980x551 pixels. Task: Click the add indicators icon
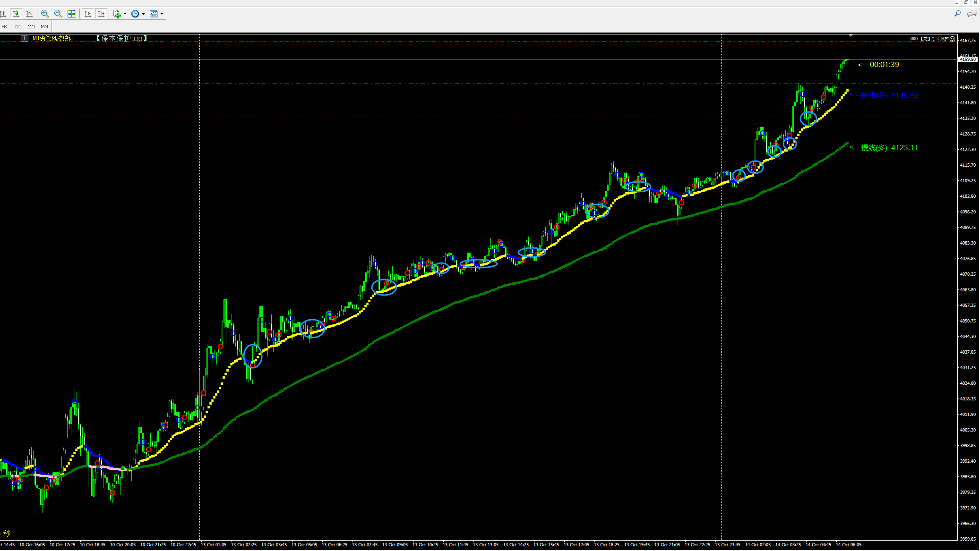coord(117,14)
